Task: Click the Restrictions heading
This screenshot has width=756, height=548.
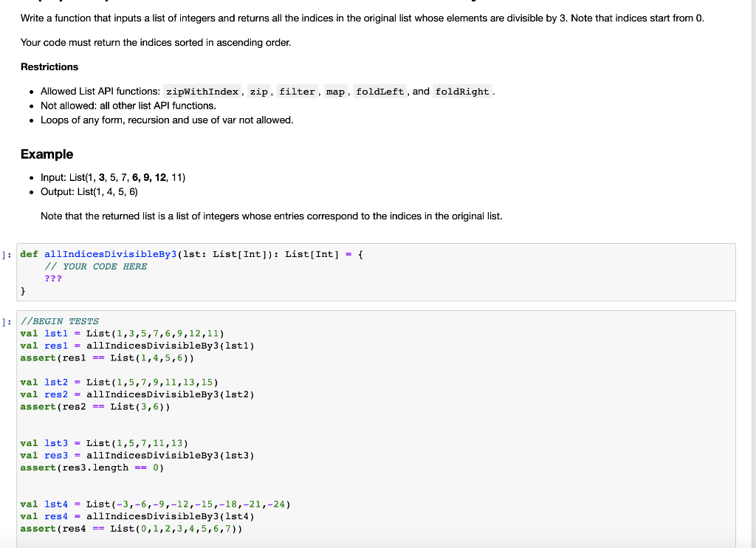Action: [x=50, y=66]
